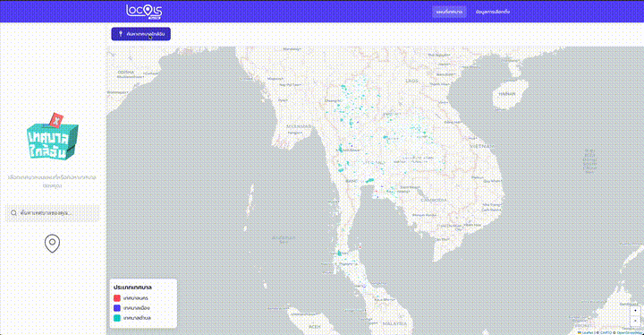
Task: Open the Leaflet attribution link
Action: pyautogui.click(x=587, y=332)
